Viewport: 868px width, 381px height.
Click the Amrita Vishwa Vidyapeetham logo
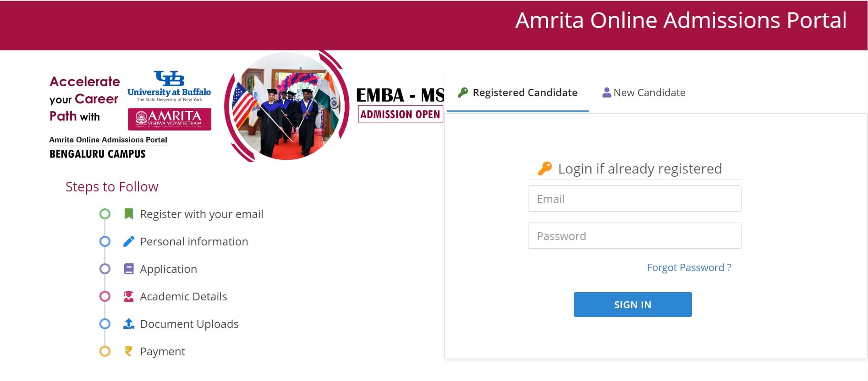coord(169,119)
